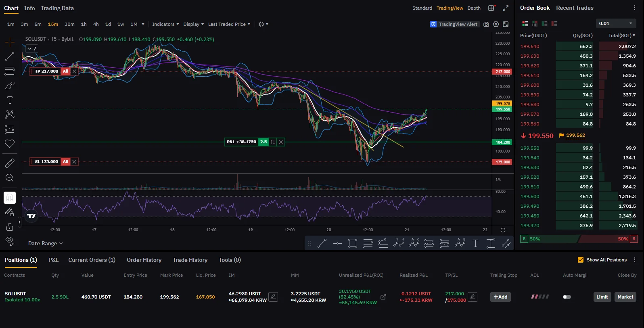Click the ruler measure tool
This screenshot has height=328, width=644.
coord(10,163)
